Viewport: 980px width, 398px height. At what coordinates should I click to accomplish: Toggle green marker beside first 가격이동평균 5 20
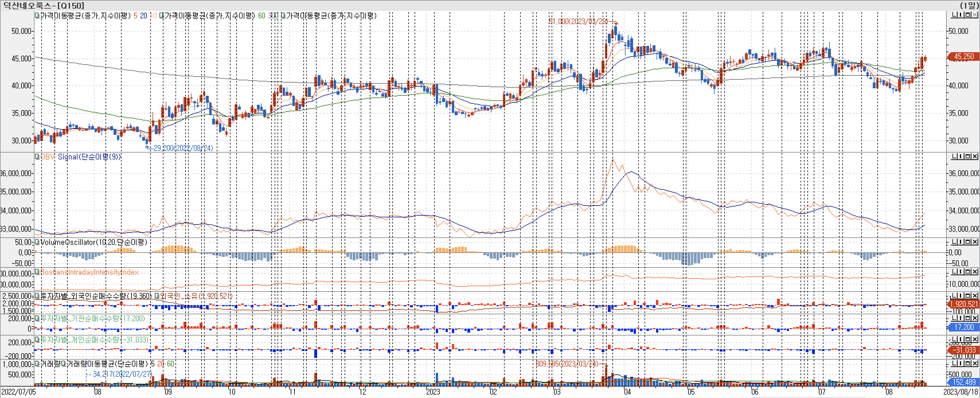point(37,15)
